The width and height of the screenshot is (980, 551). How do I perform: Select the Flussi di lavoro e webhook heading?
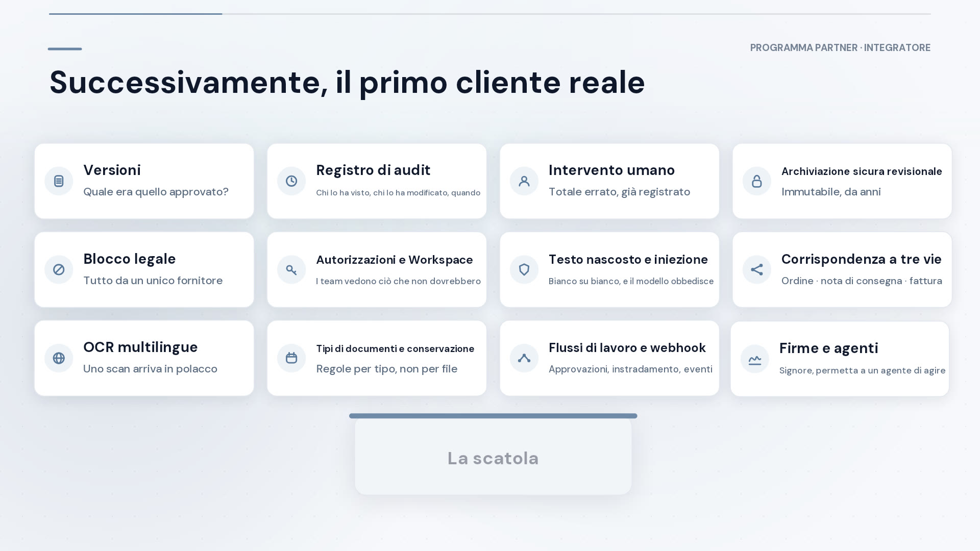[627, 347]
